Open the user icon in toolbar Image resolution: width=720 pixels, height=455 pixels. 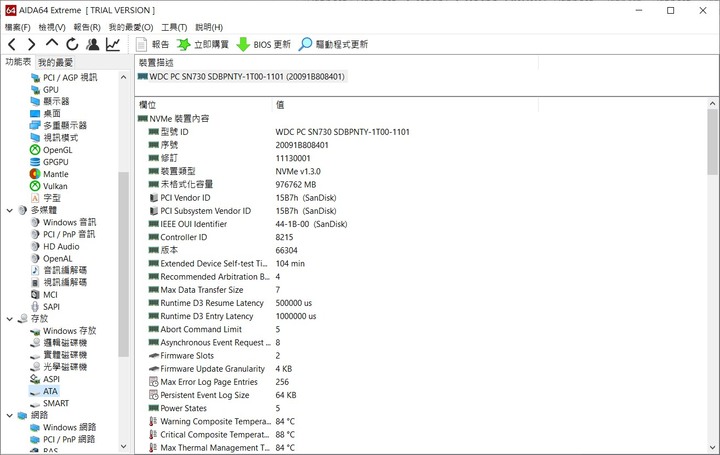point(92,44)
